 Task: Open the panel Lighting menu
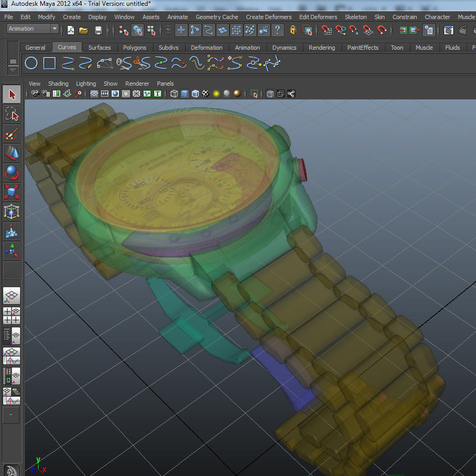coord(86,84)
